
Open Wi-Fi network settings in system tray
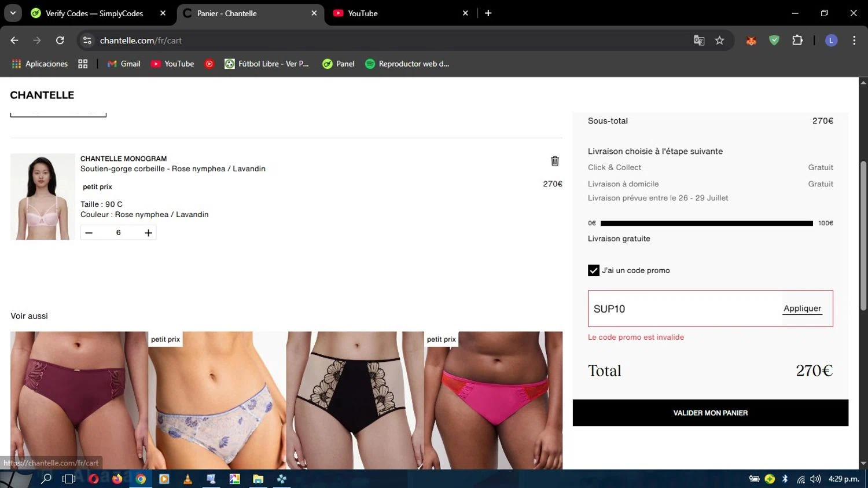tap(801, 479)
